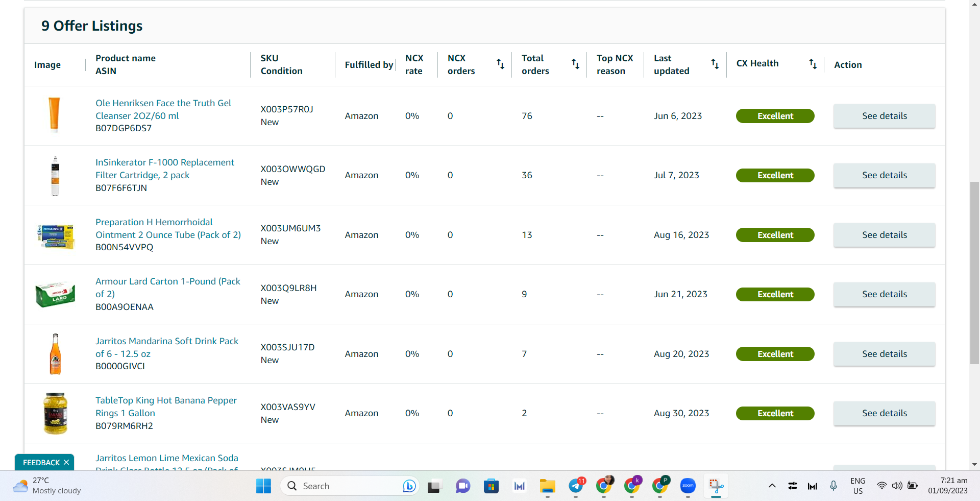See details for Ole Henriksen Gel Cleanser
Image resolution: width=980 pixels, height=501 pixels.
pos(885,116)
